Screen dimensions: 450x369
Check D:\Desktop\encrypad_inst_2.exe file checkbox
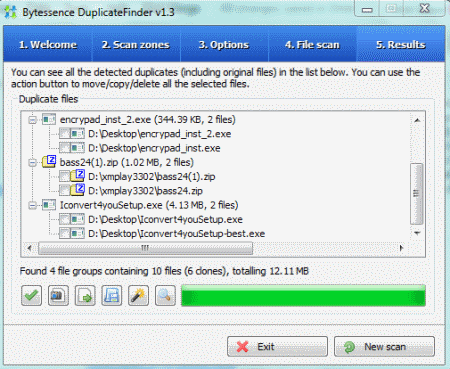pyautogui.click(x=64, y=134)
